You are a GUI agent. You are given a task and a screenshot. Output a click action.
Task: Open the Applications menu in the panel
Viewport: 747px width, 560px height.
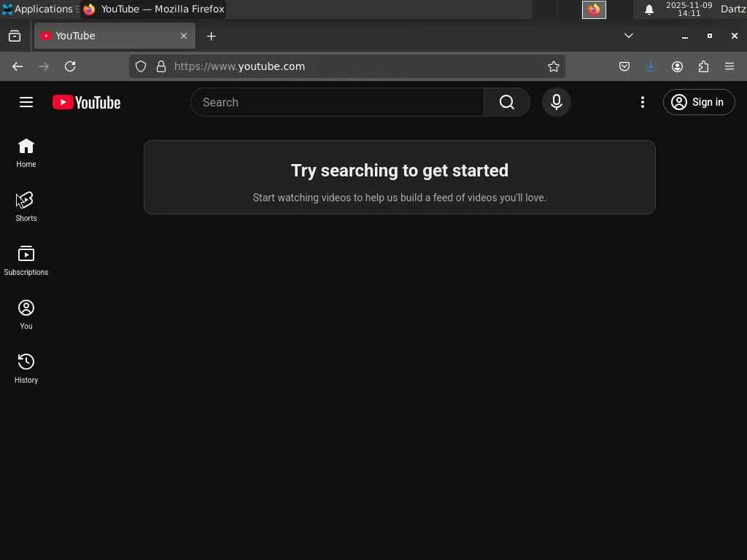click(x=40, y=9)
